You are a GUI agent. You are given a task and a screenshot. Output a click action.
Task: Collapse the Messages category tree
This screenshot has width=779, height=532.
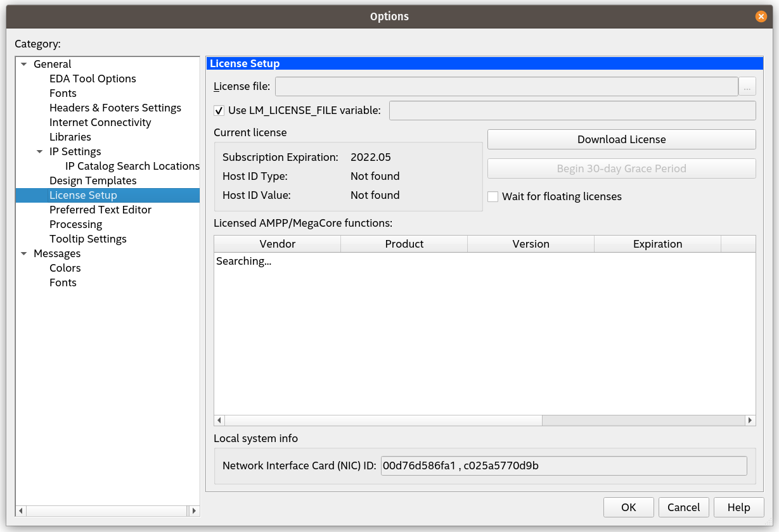pyautogui.click(x=23, y=253)
